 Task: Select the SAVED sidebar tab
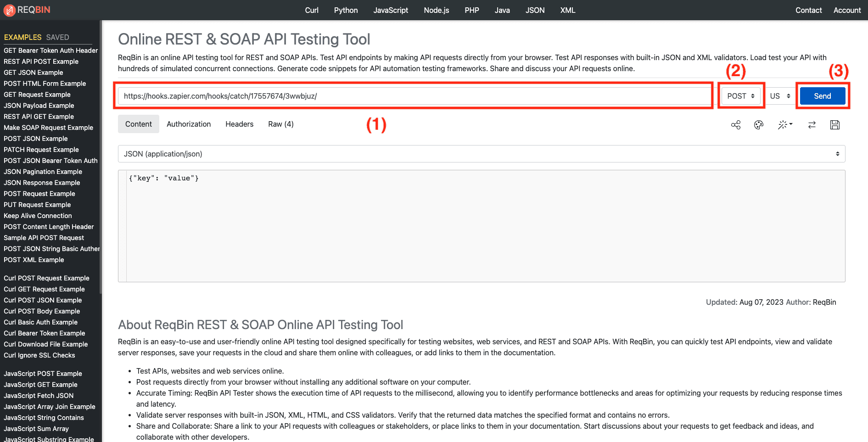point(58,37)
